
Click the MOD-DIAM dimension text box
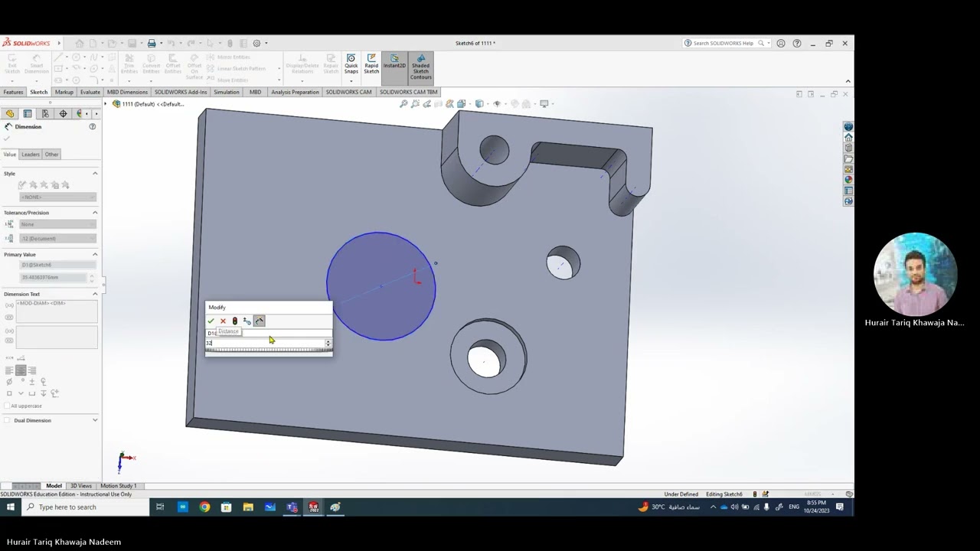pos(57,311)
